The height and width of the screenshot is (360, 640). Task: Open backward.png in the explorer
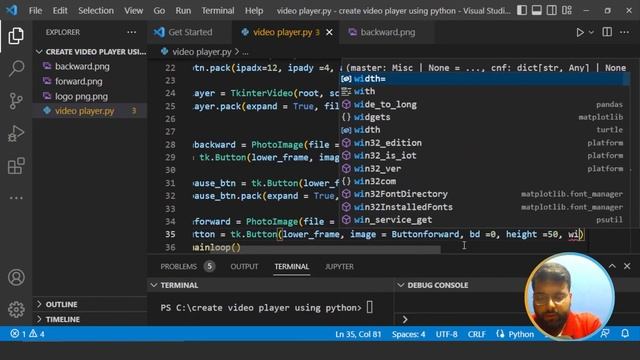click(90, 66)
